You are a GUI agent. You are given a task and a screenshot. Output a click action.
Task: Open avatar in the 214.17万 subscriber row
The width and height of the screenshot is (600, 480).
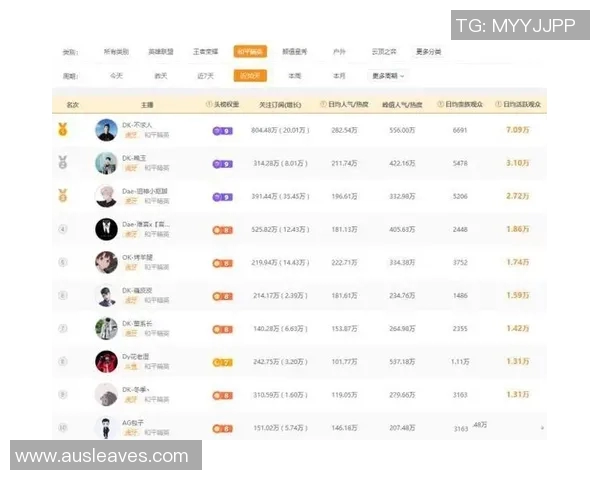pos(106,296)
